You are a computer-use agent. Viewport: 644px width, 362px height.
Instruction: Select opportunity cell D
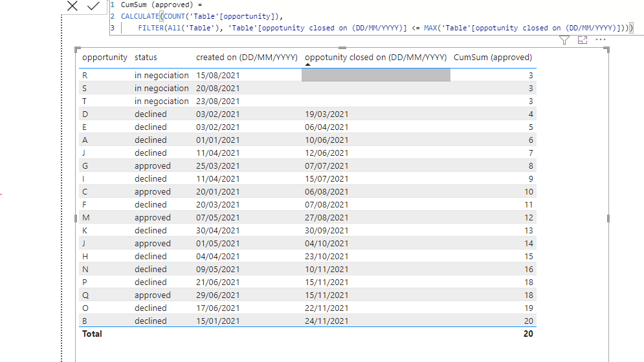tap(85, 114)
